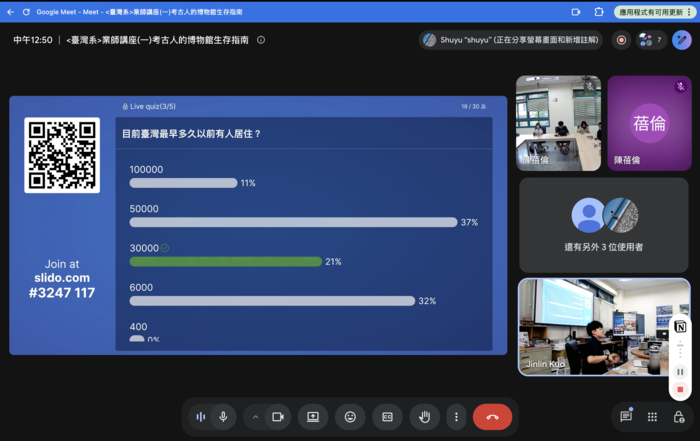Show the participants list with 7 people
Viewport: 700px width, 441px height.
[x=651, y=40]
